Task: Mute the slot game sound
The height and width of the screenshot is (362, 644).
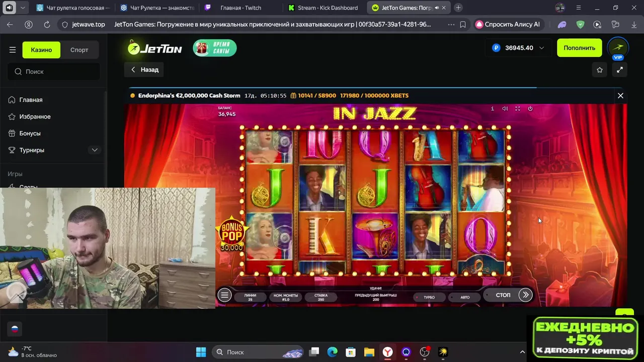Action: click(505, 109)
